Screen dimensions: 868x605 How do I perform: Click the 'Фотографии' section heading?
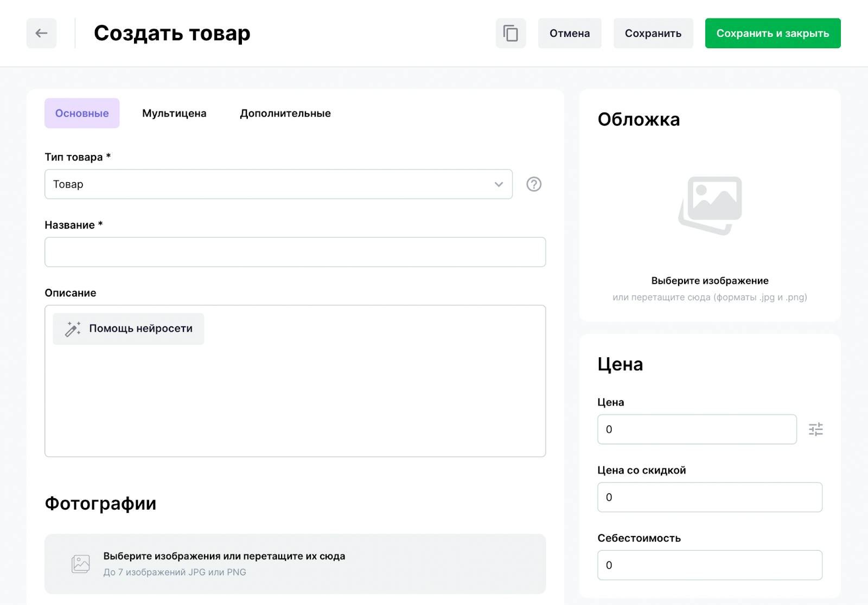tap(100, 504)
